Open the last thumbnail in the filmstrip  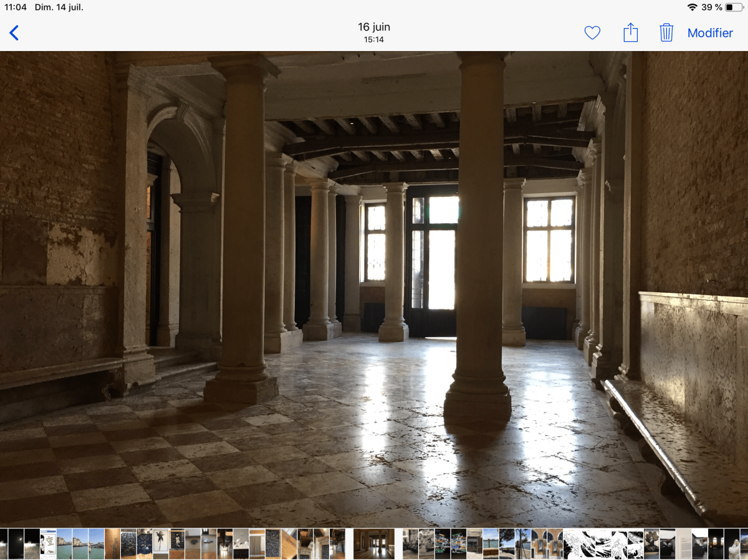click(743, 544)
